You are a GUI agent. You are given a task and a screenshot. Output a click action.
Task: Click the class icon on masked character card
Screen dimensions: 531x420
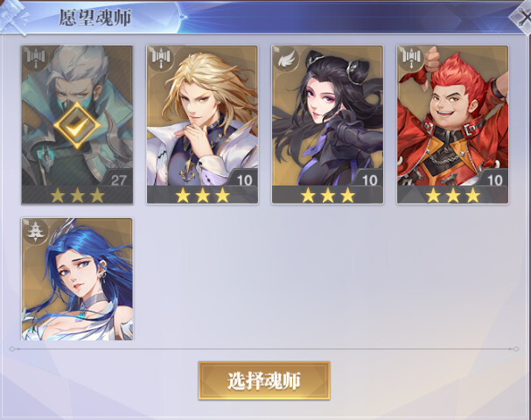click(x=36, y=59)
